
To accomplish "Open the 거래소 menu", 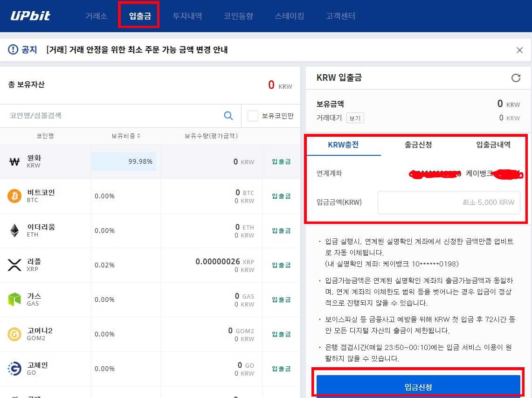I will coord(97,16).
